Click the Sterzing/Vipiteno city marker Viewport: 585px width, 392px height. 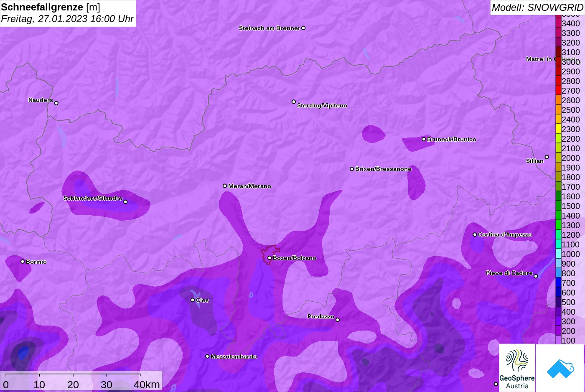294,102
